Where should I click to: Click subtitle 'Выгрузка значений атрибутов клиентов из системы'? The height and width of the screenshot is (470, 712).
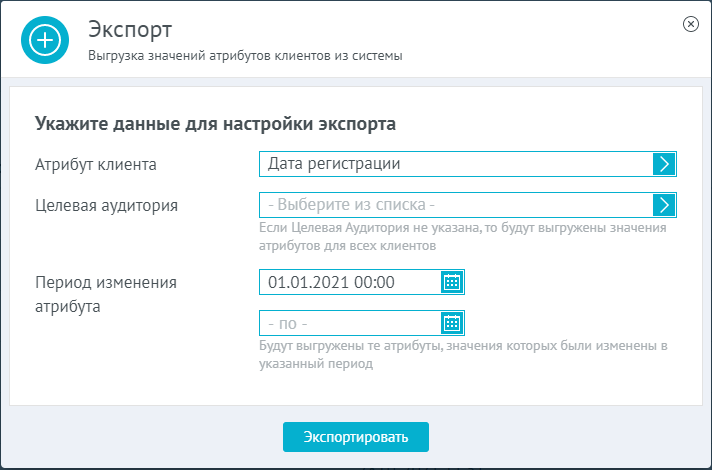(245, 56)
